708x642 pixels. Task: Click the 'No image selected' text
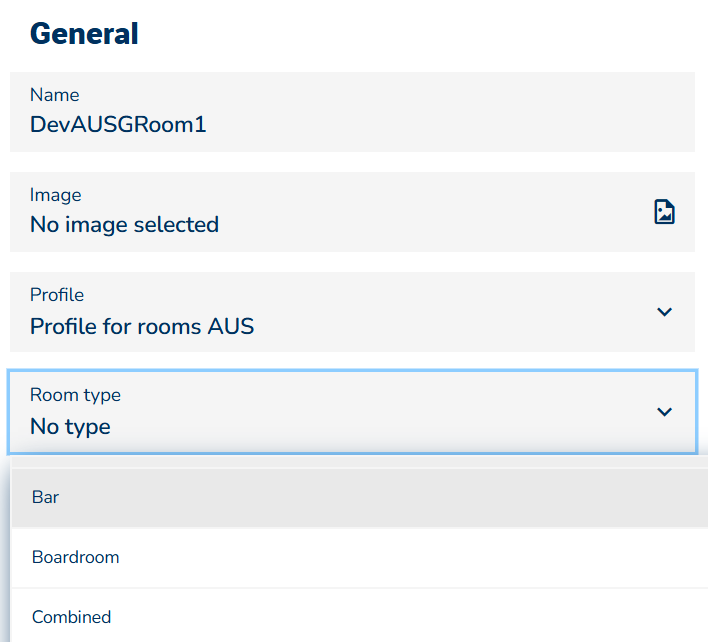coord(124,224)
